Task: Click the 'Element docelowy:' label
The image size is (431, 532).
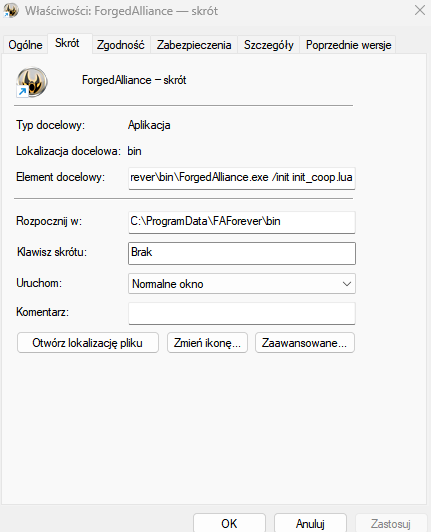Action: [60, 177]
